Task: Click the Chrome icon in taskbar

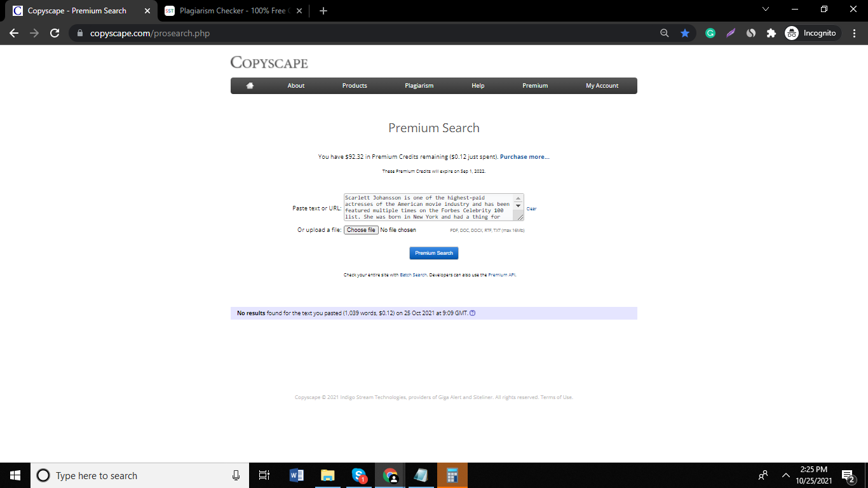Action: coord(390,475)
